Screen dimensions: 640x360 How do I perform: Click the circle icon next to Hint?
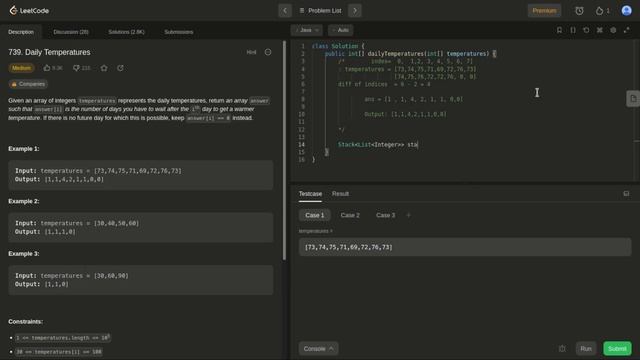coord(268,52)
